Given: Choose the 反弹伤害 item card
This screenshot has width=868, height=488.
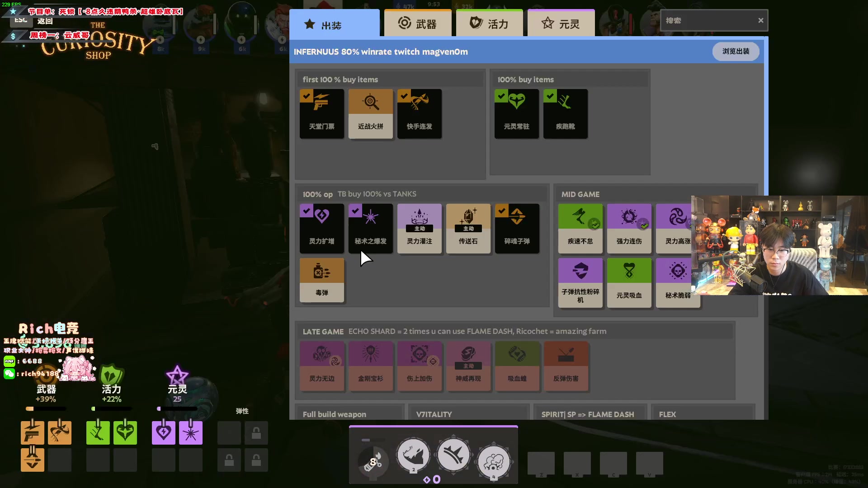Looking at the screenshot, I should point(566,366).
